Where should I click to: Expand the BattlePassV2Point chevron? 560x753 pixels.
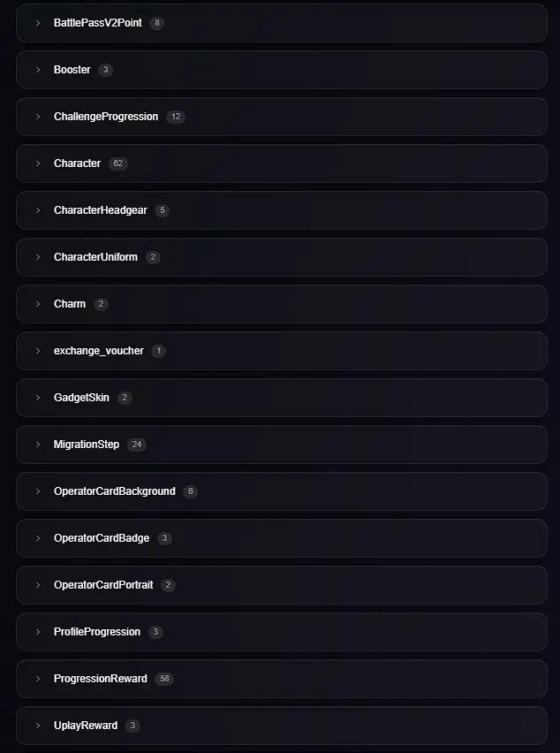[38, 23]
